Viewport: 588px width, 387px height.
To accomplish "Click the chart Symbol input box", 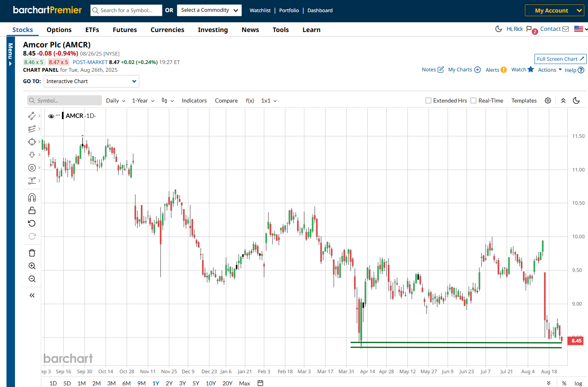I will [x=65, y=100].
